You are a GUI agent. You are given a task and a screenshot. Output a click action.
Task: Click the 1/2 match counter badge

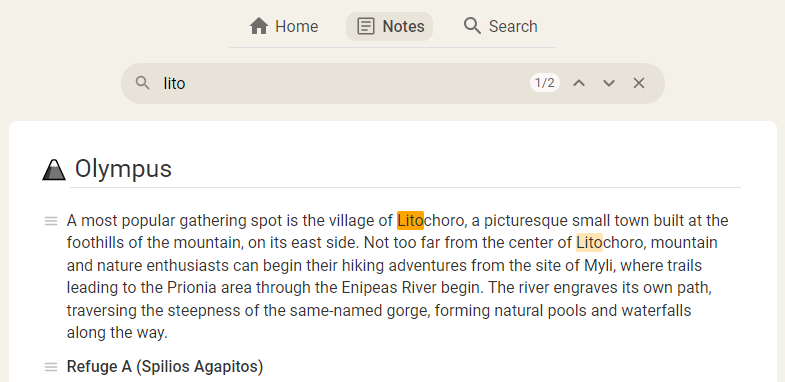pyautogui.click(x=545, y=83)
